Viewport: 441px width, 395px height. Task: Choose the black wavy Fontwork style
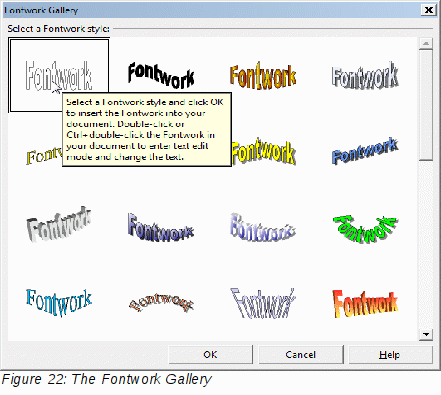(x=161, y=75)
